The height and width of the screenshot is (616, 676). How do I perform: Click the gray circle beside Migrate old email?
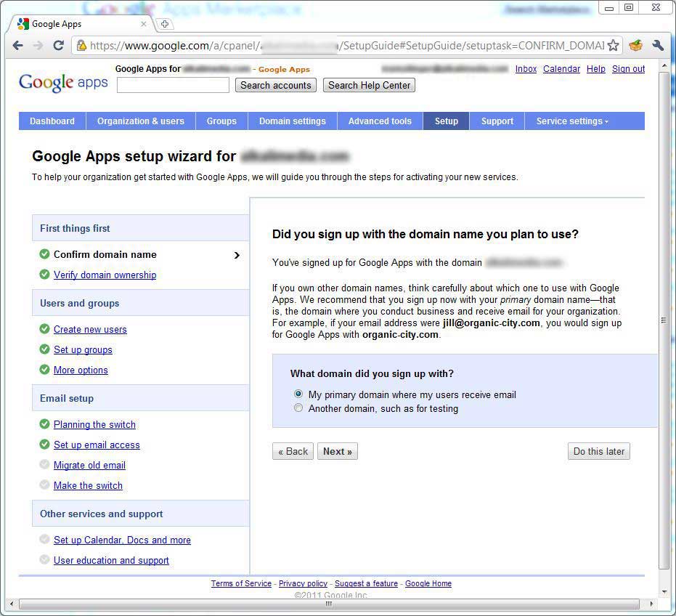point(44,465)
